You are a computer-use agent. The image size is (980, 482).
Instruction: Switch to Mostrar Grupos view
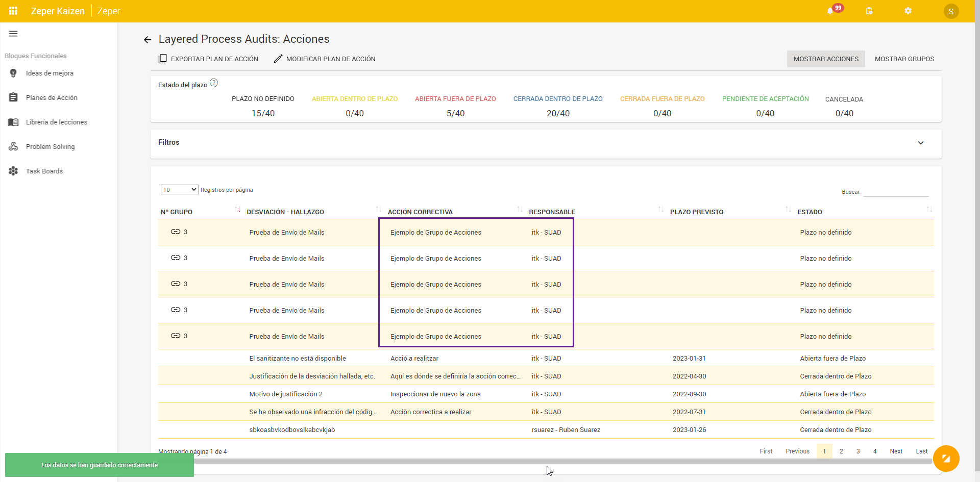[x=904, y=59]
